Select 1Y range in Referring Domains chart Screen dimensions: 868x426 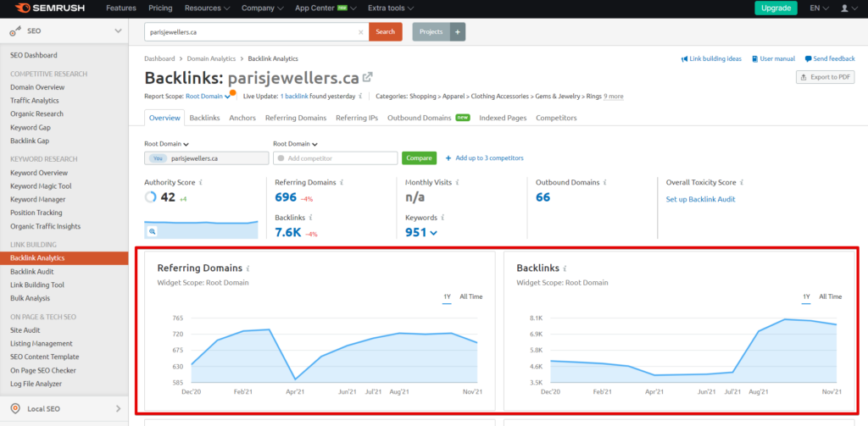tap(447, 297)
